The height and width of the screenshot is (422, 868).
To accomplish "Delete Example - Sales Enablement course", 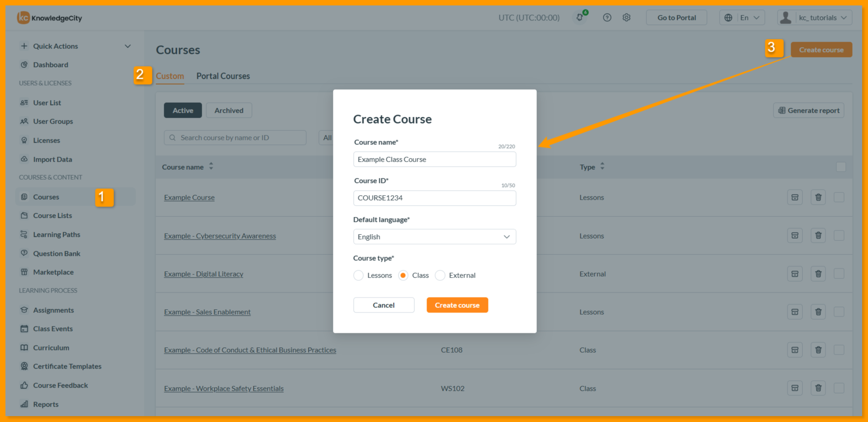I will [x=818, y=312].
